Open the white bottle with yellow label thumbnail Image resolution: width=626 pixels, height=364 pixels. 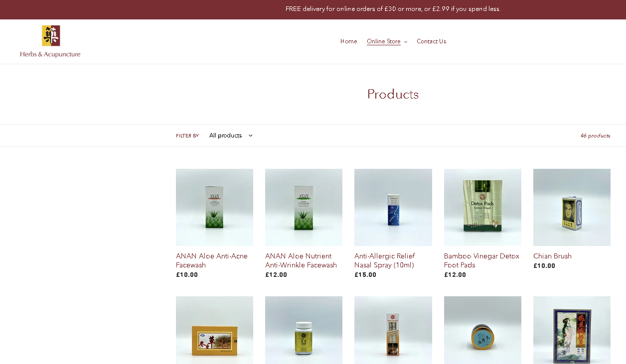(x=304, y=330)
